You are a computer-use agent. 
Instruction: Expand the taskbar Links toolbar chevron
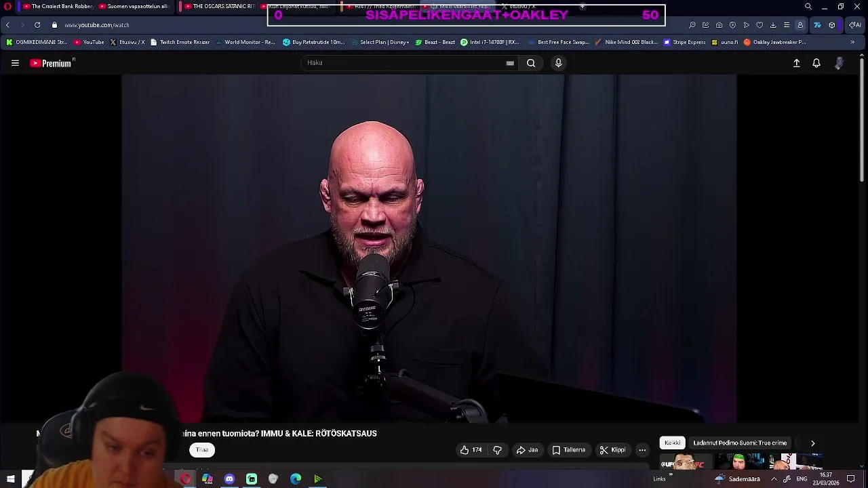(x=671, y=475)
